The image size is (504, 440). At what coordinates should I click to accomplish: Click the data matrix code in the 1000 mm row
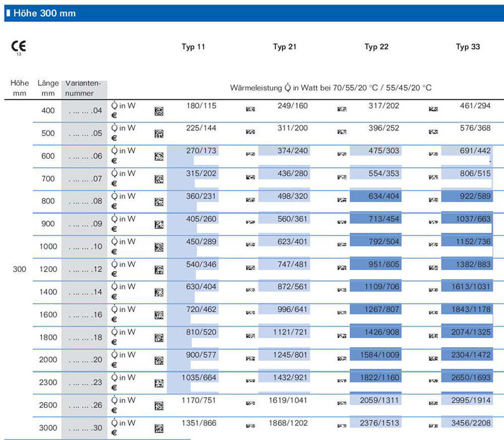click(159, 247)
